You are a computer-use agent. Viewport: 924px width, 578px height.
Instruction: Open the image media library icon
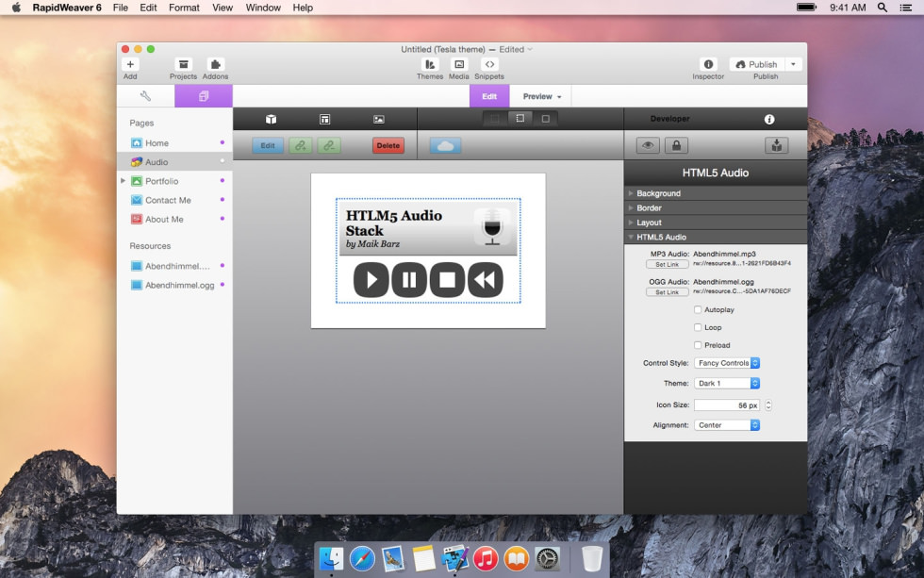(x=379, y=119)
